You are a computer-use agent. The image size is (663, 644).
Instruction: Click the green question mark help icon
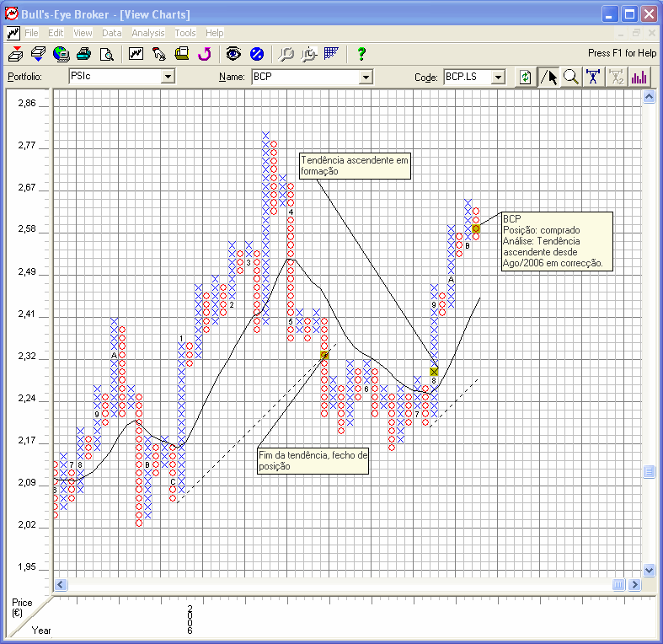[361, 54]
